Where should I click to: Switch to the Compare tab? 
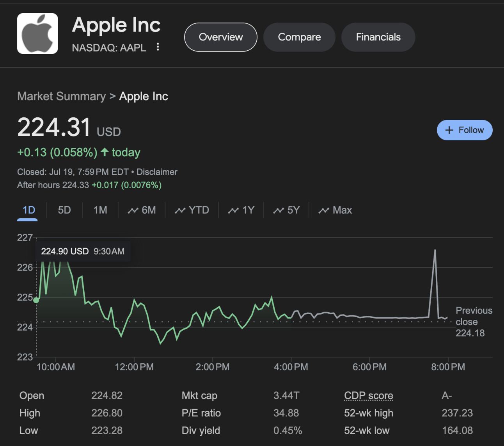(x=299, y=37)
